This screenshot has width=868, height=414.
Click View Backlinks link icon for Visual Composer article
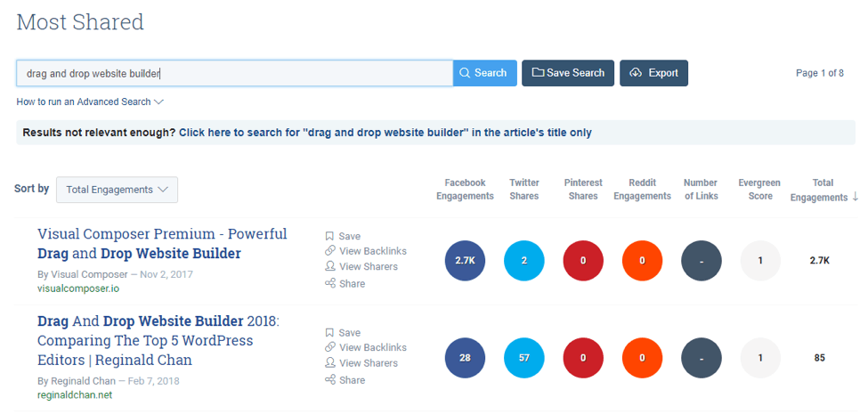coord(329,251)
